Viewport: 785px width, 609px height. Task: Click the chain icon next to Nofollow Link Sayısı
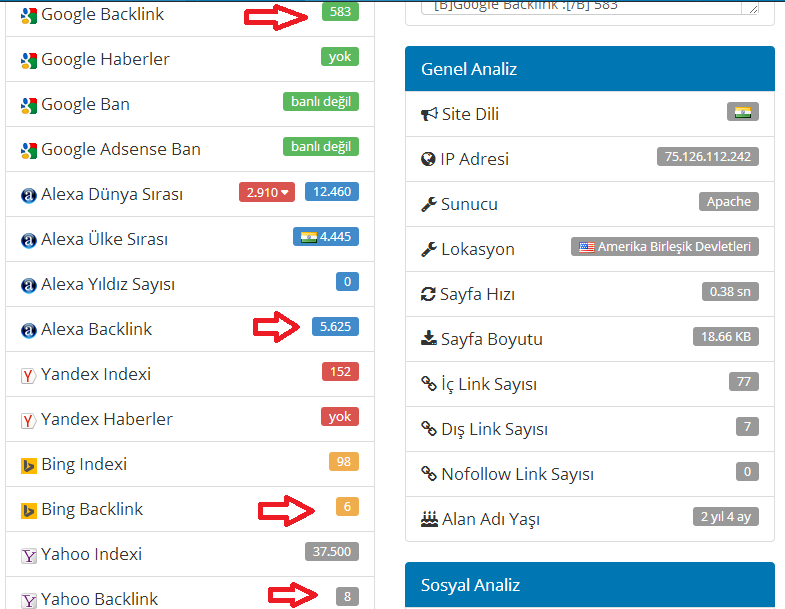click(429, 473)
